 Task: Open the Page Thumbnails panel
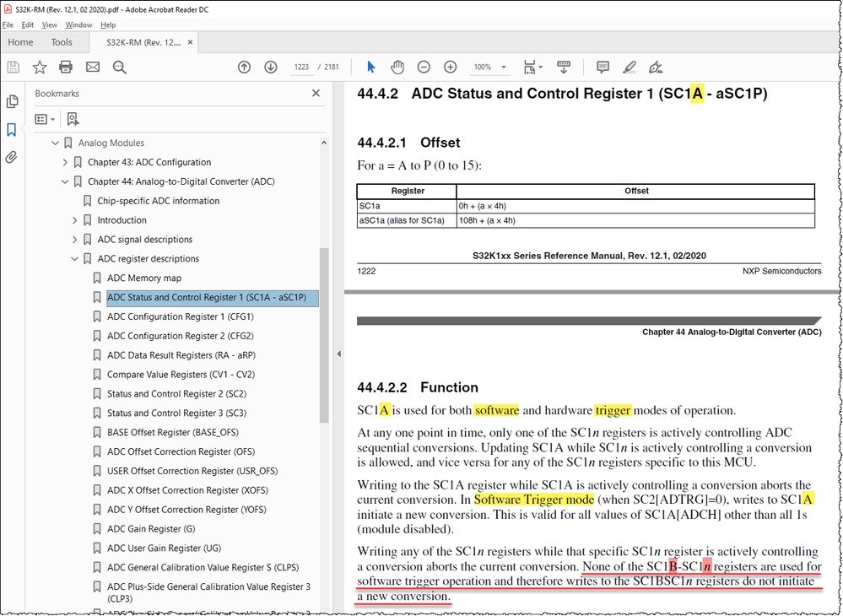[13, 100]
